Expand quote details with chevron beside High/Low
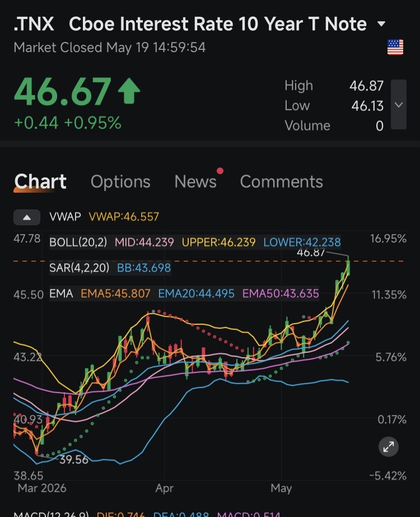Screen dimensions: 420x517 (399, 105)
